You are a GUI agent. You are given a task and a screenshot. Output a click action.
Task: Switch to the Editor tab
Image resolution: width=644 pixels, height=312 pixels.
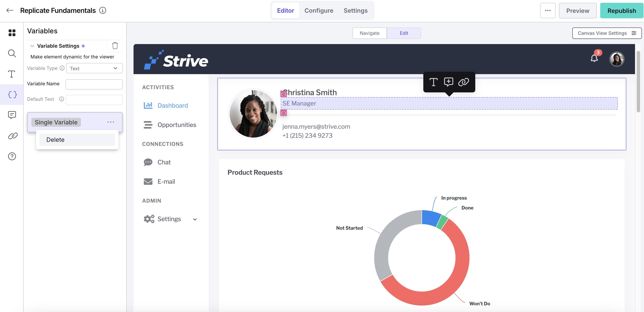[286, 11]
